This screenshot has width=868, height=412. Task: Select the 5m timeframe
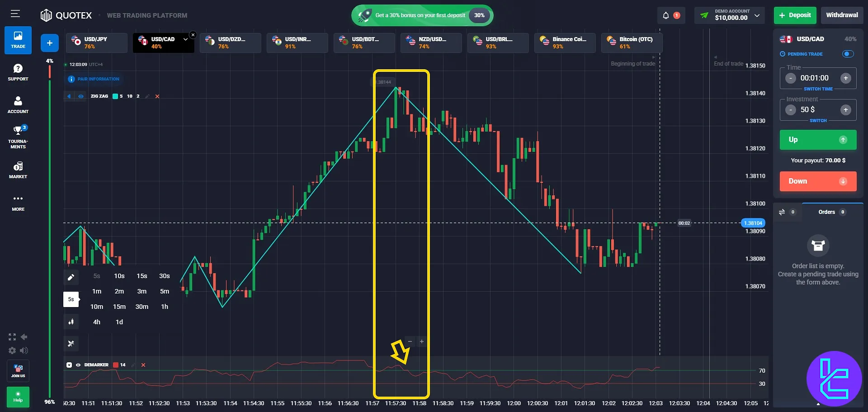[x=165, y=291]
